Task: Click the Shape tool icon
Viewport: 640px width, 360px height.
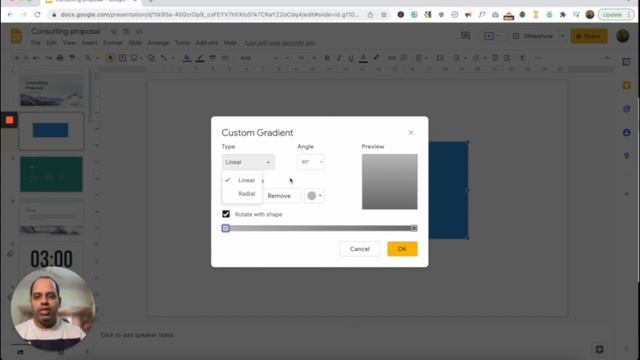Action: pos(151,58)
